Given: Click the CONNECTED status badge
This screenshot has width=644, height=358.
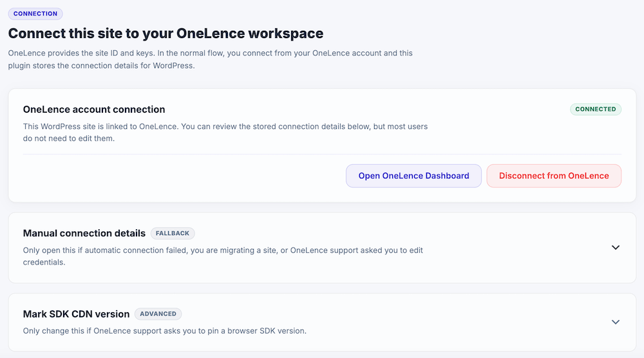Looking at the screenshot, I should coord(596,109).
